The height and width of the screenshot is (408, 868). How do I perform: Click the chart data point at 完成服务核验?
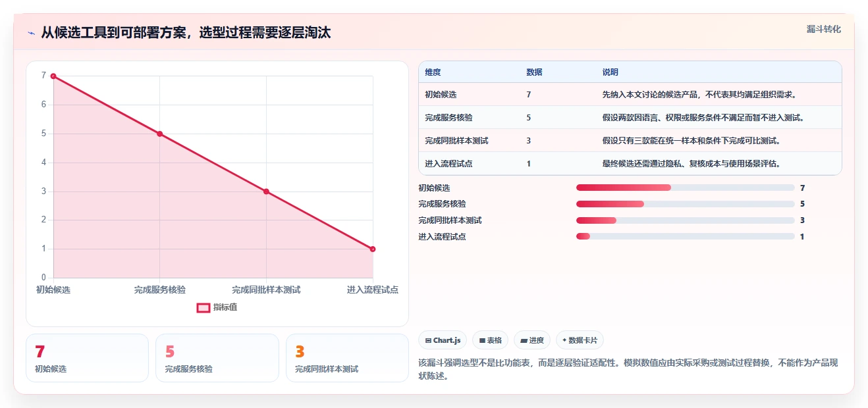point(160,134)
